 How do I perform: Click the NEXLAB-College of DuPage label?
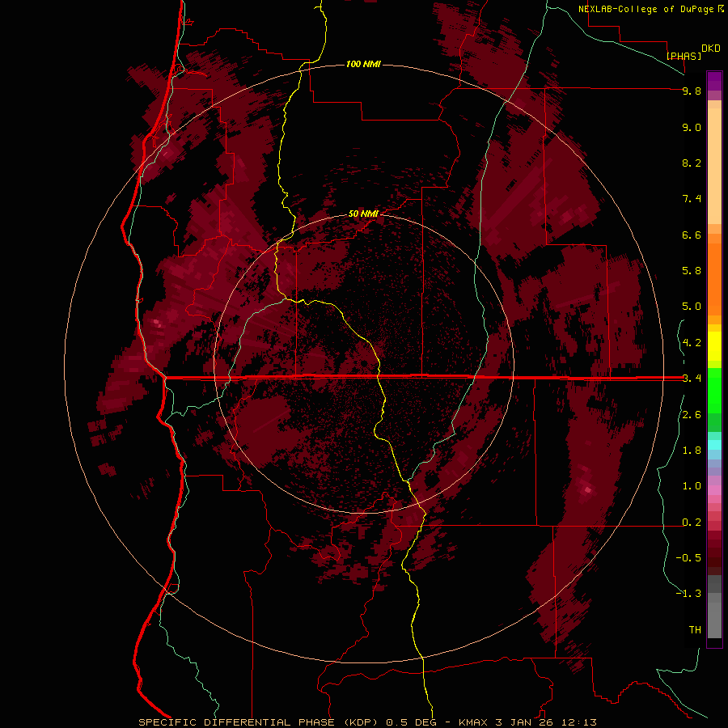pyautogui.click(x=646, y=9)
